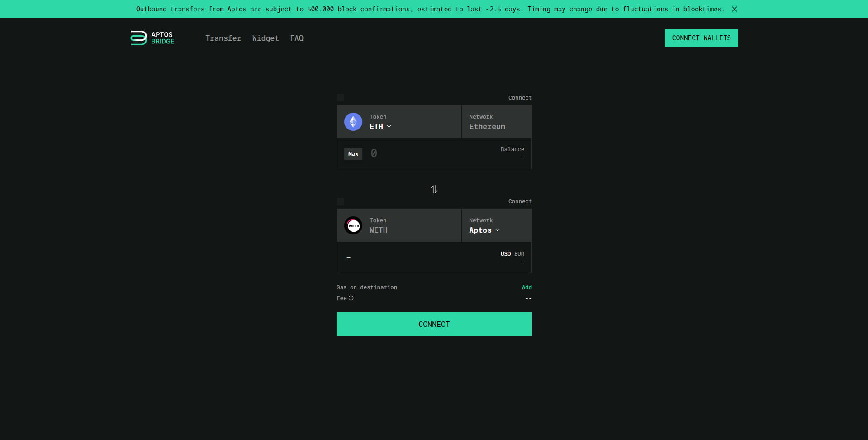Open the Widget nav item
The image size is (868, 440).
click(x=266, y=38)
